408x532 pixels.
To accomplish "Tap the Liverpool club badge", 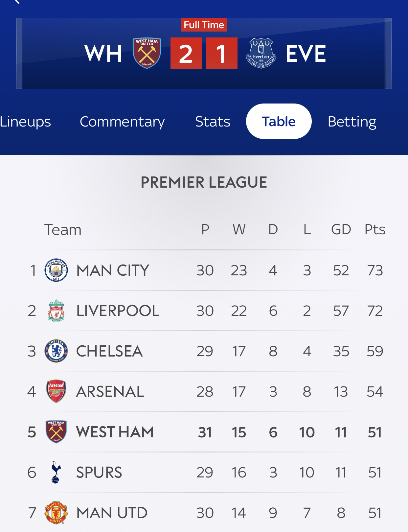I will (x=56, y=311).
